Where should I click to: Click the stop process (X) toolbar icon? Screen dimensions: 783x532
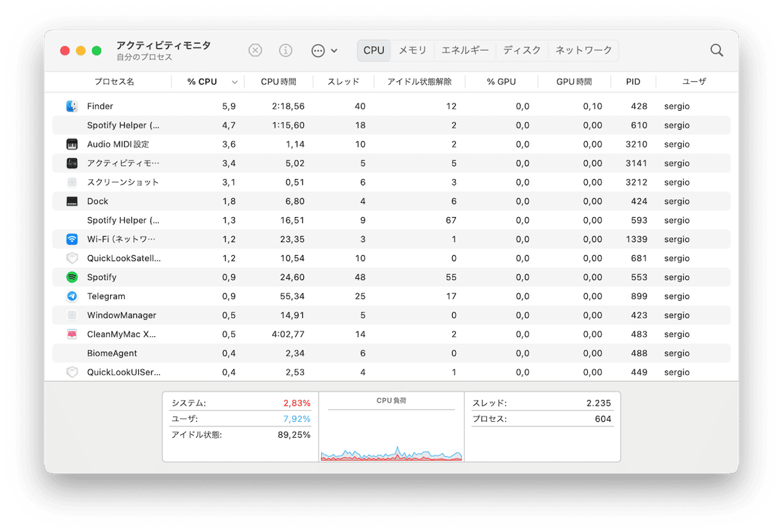256,50
